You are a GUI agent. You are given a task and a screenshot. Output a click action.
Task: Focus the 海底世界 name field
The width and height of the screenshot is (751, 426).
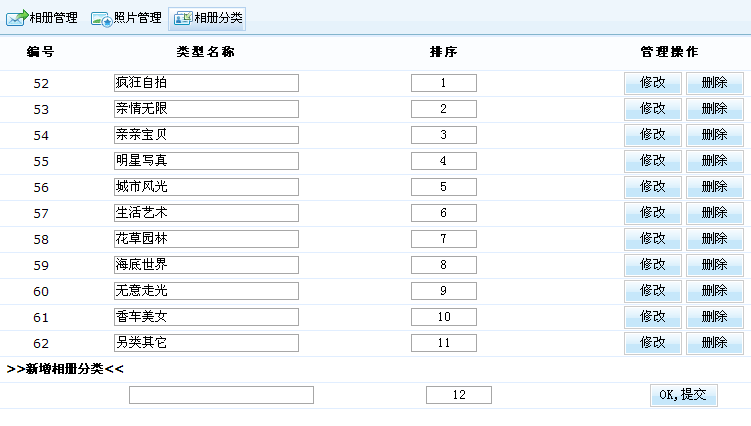coord(206,265)
